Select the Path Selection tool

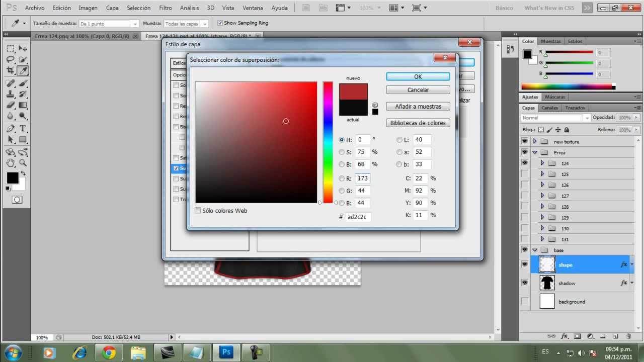11,140
